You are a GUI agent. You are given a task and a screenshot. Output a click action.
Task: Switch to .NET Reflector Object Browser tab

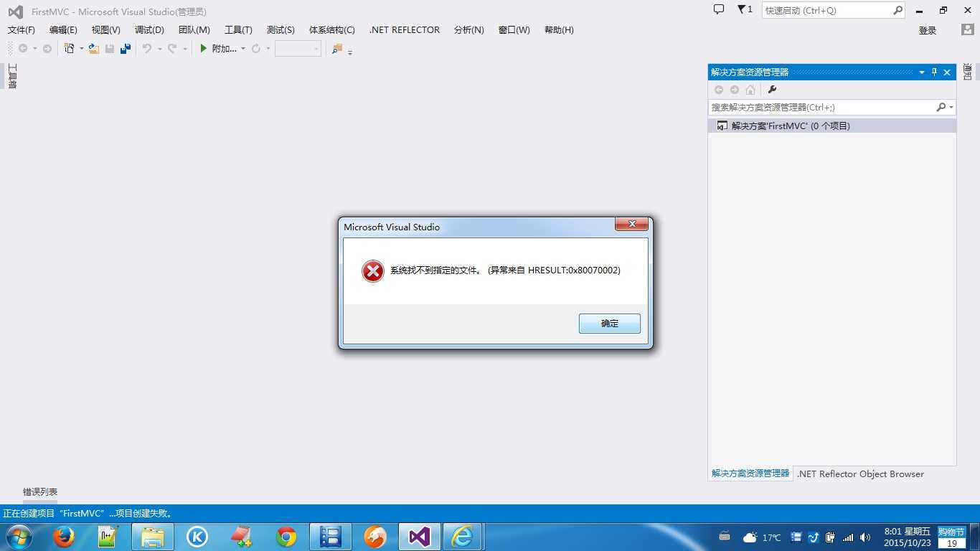pyautogui.click(x=860, y=474)
